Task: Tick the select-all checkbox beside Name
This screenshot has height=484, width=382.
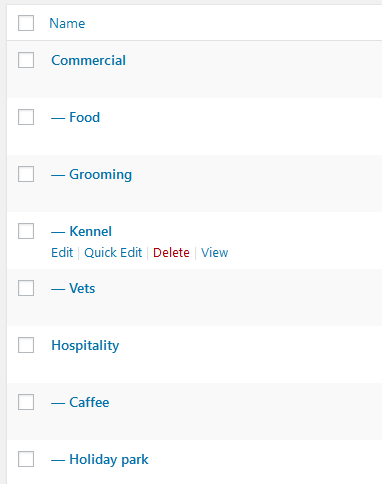Action: click(26, 23)
